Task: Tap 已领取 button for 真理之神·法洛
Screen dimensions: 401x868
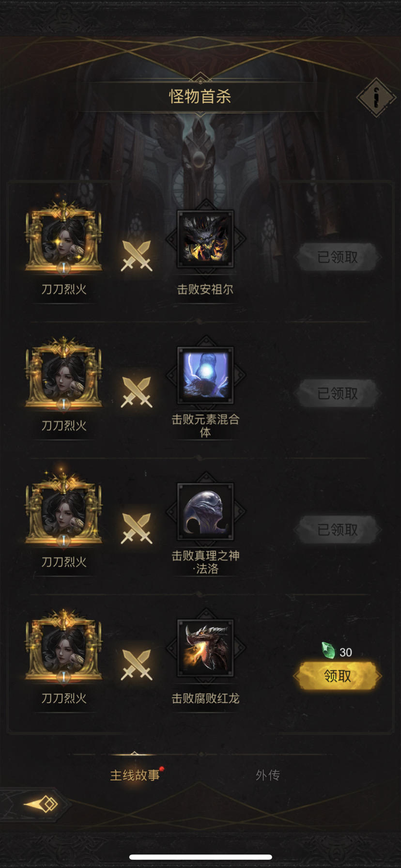Action: coord(338,530)
